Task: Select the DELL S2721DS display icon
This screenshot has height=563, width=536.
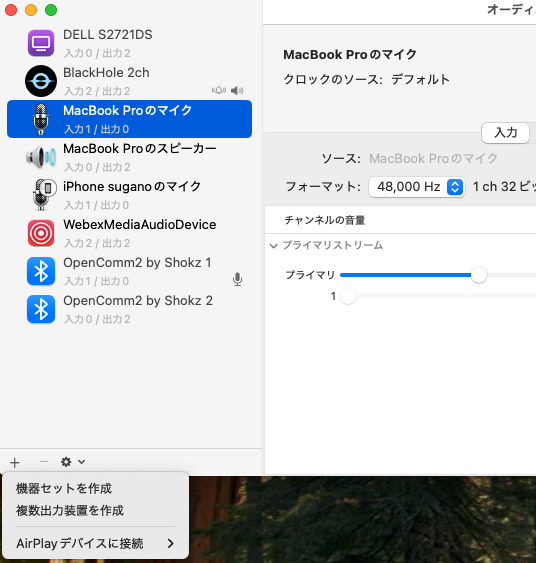Action: pyautogui.click(x=41, y=43)
